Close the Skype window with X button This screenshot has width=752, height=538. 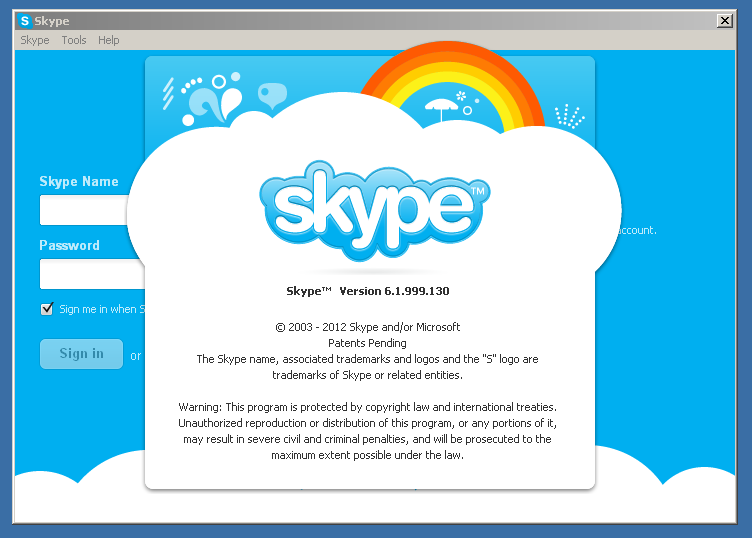pyautogui.click(x=725, y=21)
